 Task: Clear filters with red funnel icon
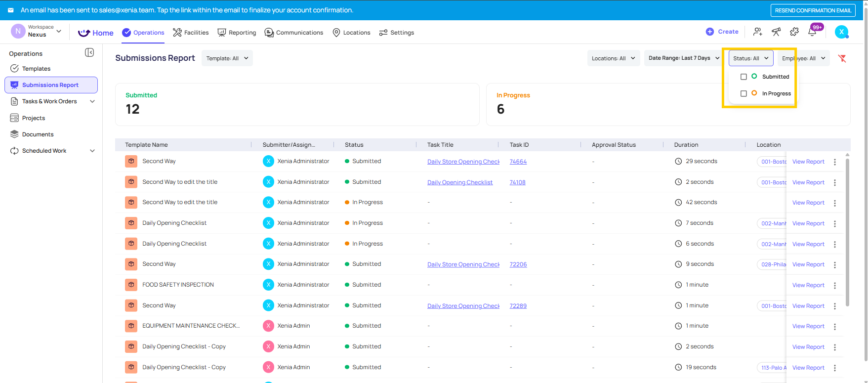(x=842, y=58)
